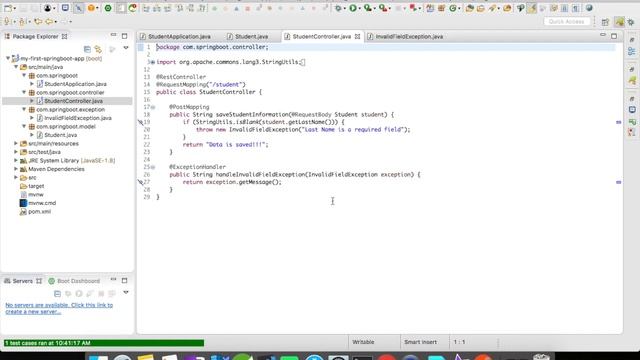Select the Servers view tab
Viewport: 640px width, 360px height.
[x=22, y=281]
